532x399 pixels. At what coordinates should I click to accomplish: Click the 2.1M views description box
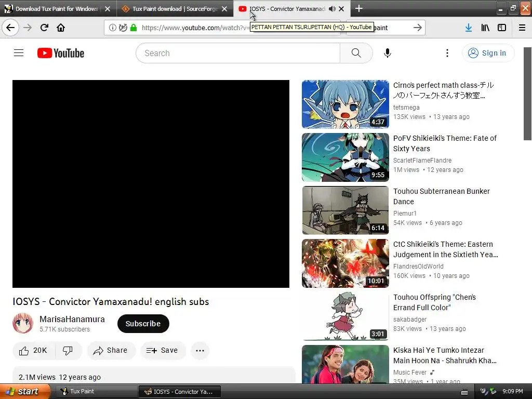[x=154, y=375]
